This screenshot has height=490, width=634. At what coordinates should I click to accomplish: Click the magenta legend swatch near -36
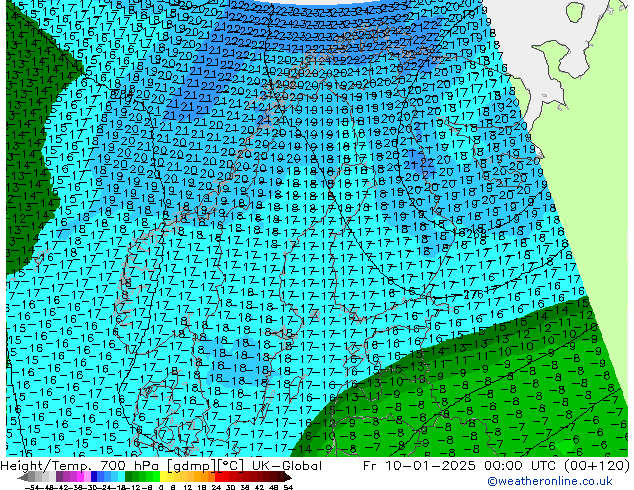click(x=80, y=476)
